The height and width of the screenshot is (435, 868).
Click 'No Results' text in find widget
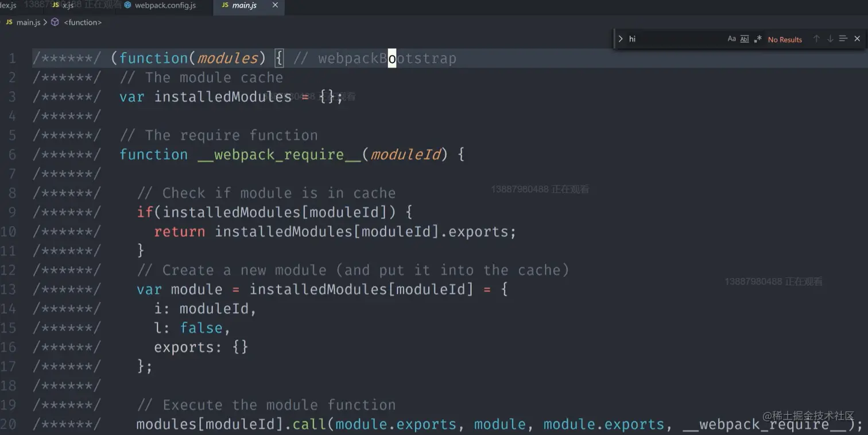click(785, 40)
